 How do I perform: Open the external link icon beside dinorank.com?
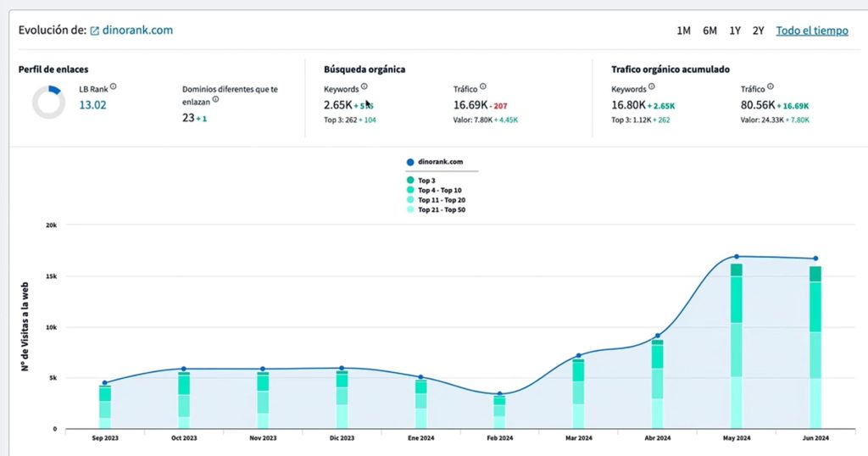click(x=95, y=31)
